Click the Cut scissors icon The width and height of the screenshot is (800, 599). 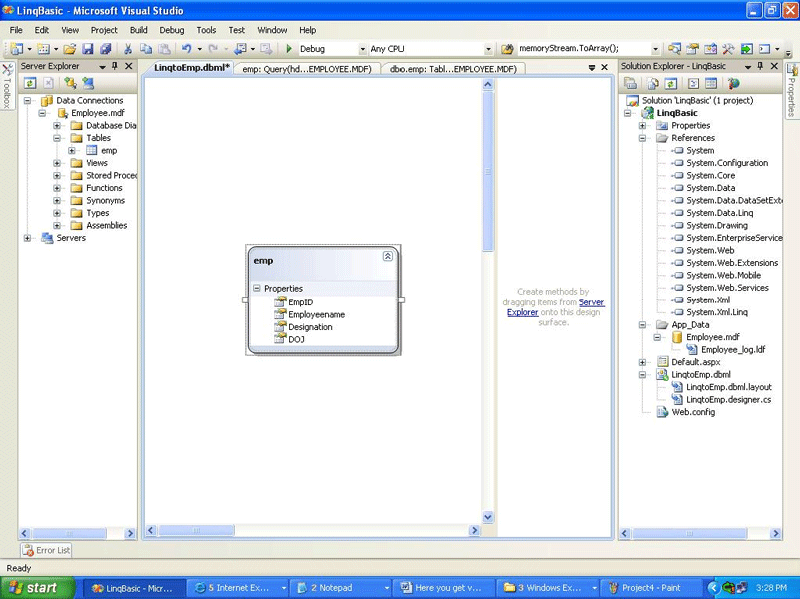point(128,48)
